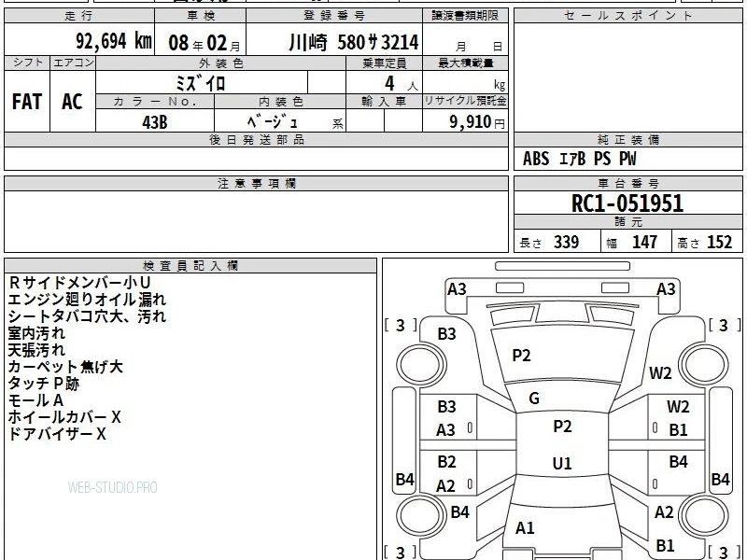
Task: Click the 注意事項欄 header
Action: pyautogui.click(x=256, y=183)
